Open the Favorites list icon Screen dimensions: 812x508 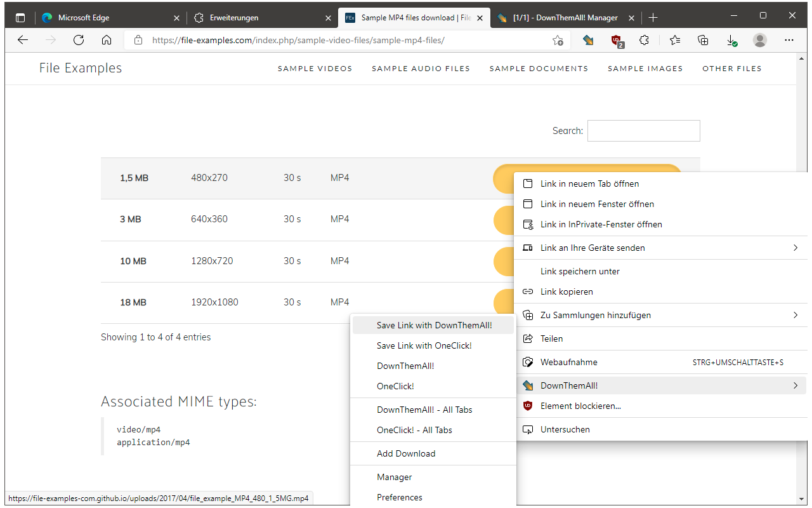point(675,40)
